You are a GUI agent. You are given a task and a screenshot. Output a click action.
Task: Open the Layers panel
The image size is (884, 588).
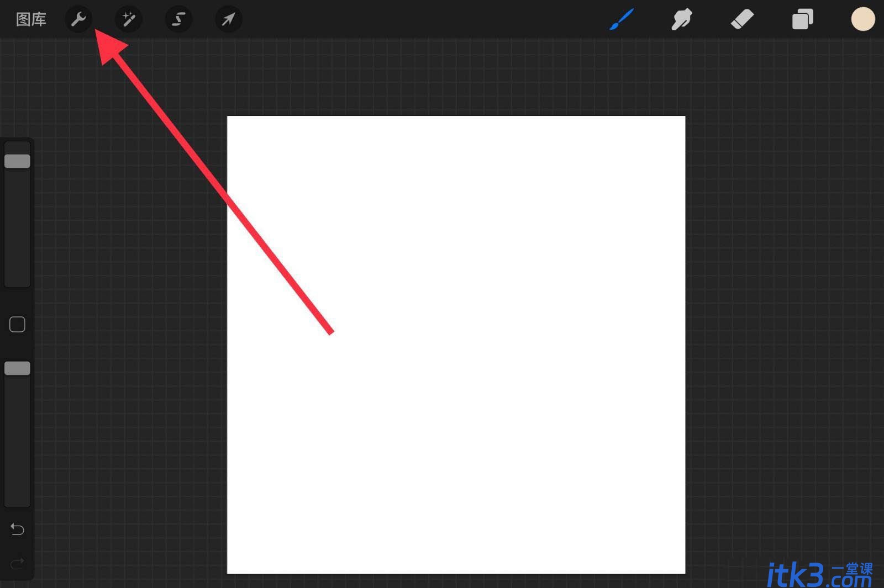802,20
